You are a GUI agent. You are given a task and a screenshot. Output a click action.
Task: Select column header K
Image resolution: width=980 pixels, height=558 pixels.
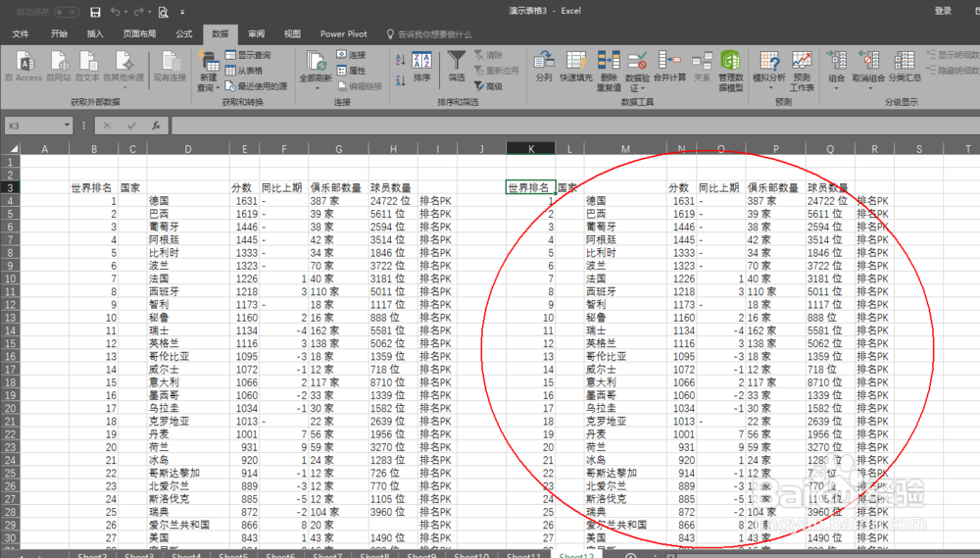[x=530, y=149]
